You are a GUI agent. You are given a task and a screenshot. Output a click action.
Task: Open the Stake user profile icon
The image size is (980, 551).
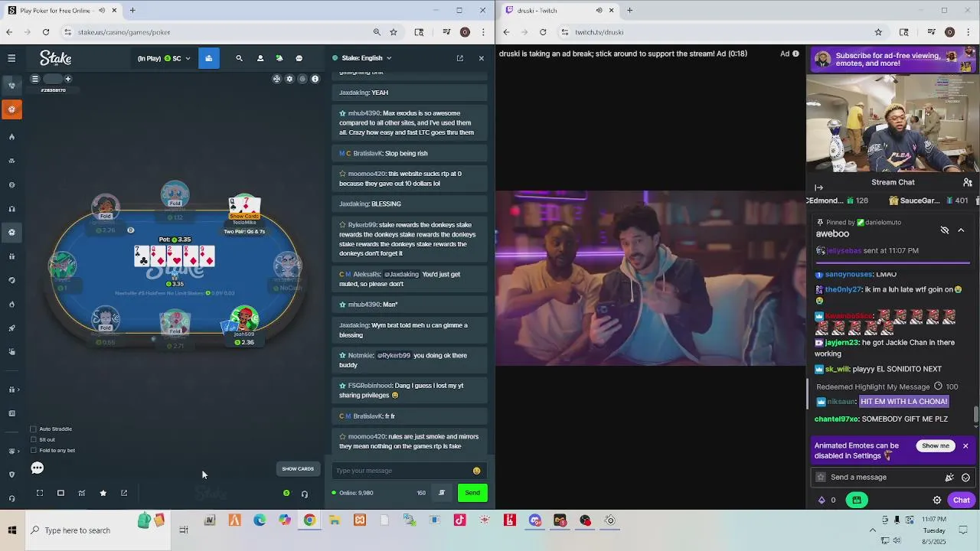click(260, 58)
